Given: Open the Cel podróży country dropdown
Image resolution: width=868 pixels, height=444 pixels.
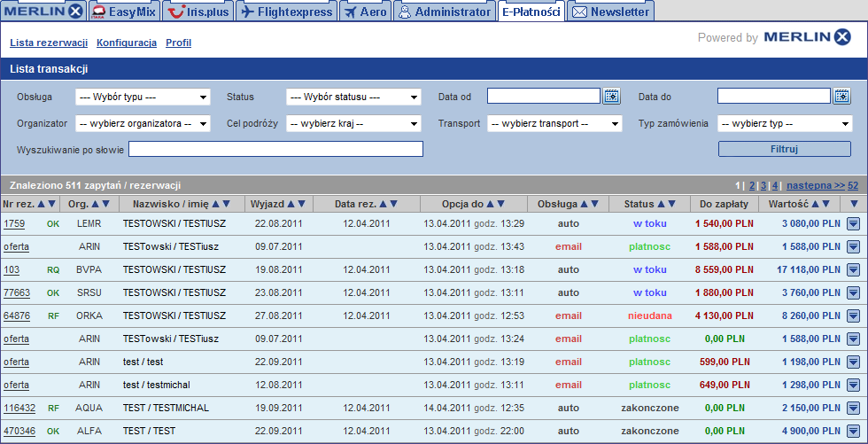Looking at the screenshot, I should tap(353, 123).
